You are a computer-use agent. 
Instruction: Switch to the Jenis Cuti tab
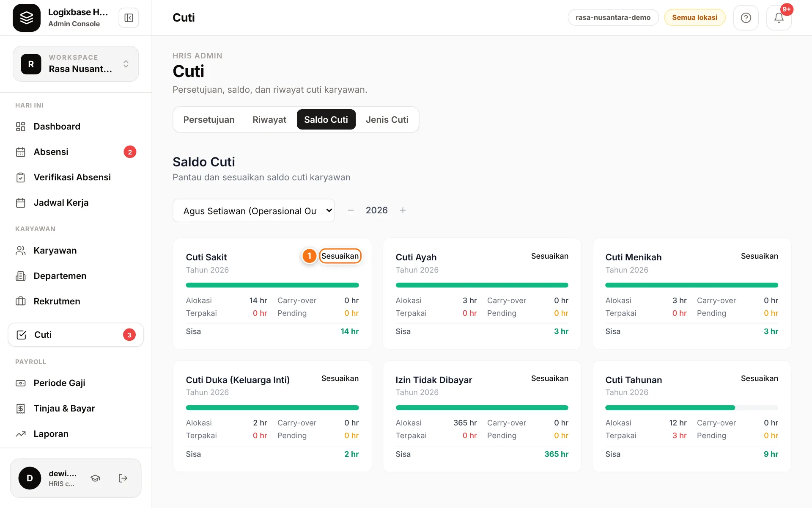387,120
